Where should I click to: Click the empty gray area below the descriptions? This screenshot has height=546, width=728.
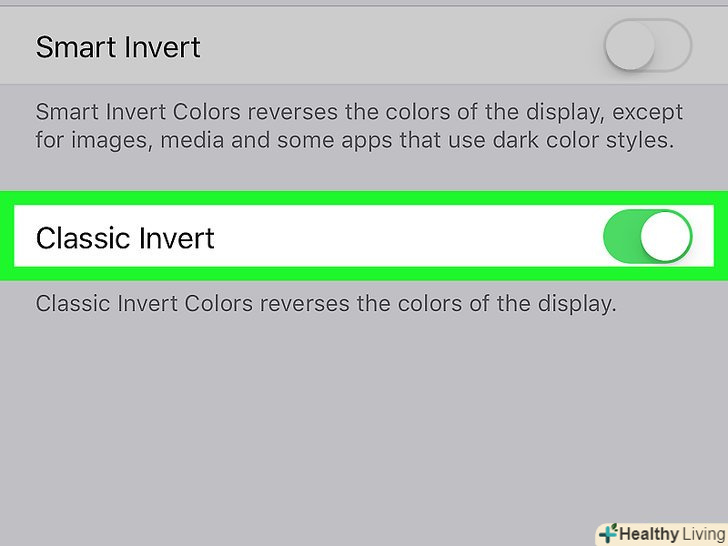tap(300, 430)
